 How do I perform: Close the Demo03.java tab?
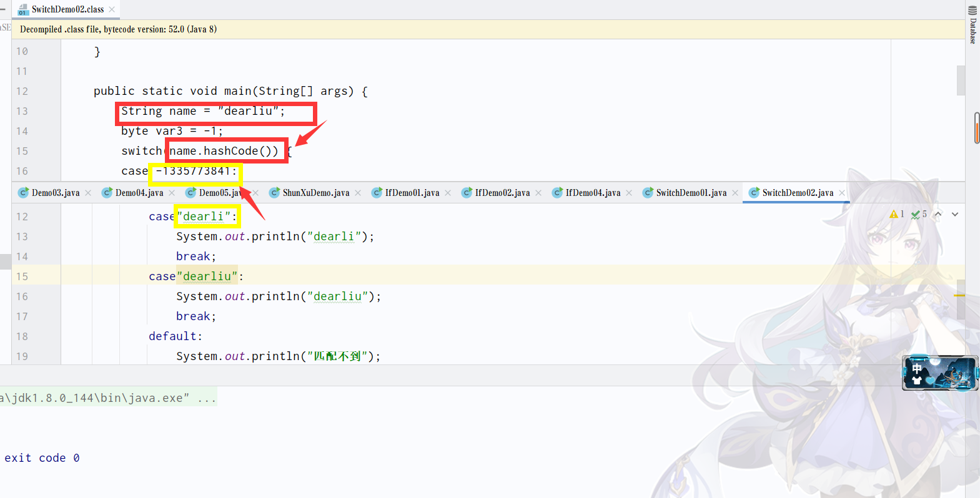tap(88, 193)
